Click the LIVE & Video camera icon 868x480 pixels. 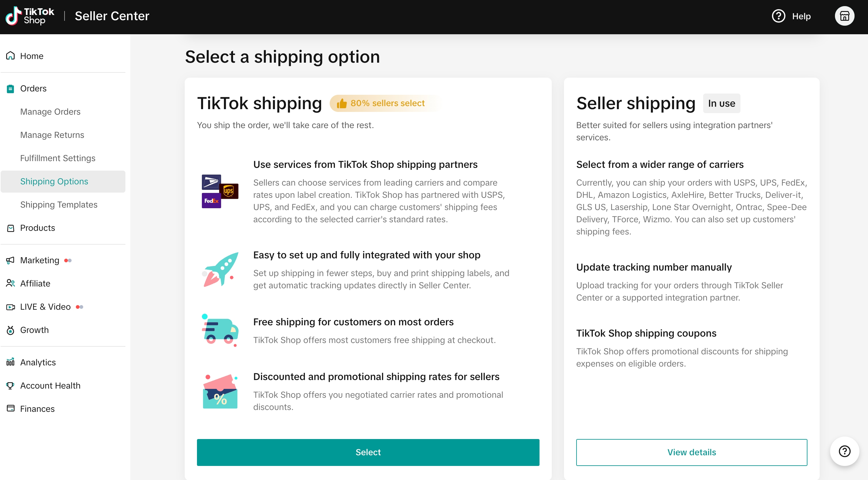11,307
